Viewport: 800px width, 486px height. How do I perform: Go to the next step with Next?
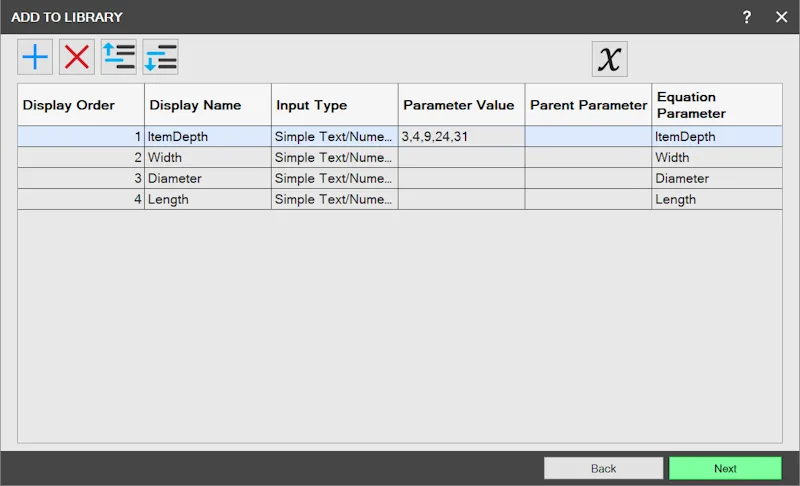[x=725, y=468]
